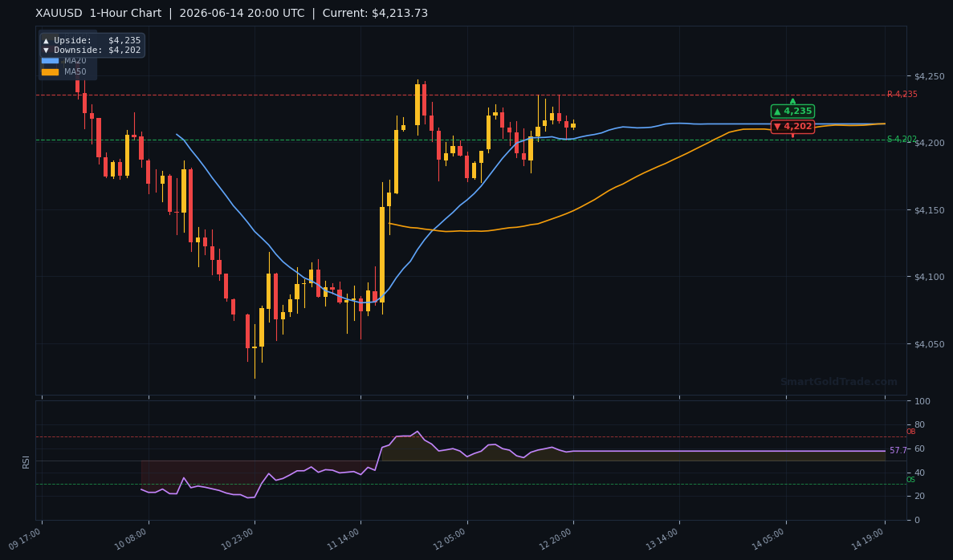Click the $4,100 price axis label
The image size is (953, 560).
pos(929,277)
